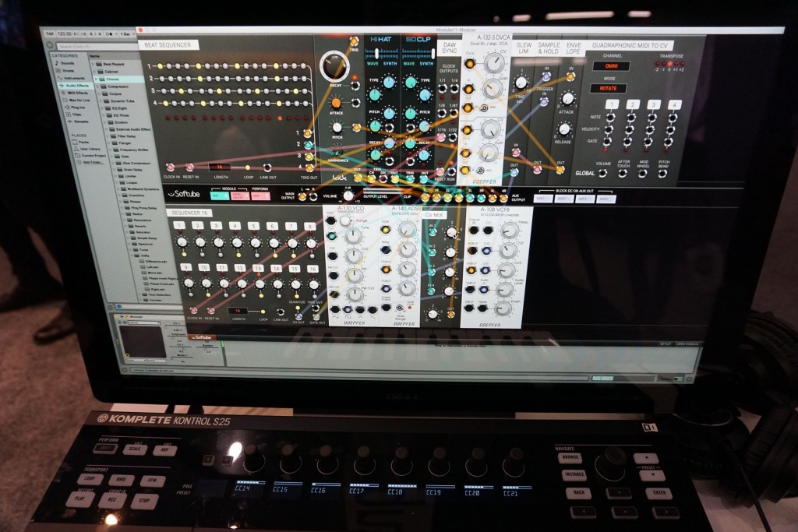
Task: Click the Beat Sequencer Link Out jack
Action: 267,167
